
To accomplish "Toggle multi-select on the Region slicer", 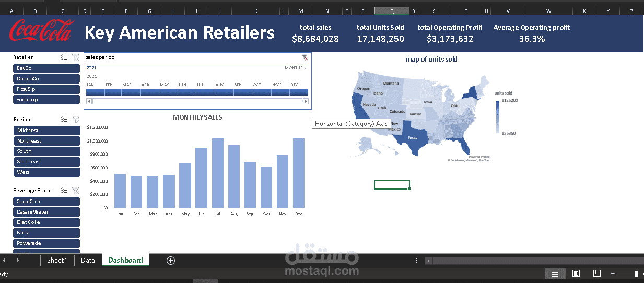I will (64, 120).
